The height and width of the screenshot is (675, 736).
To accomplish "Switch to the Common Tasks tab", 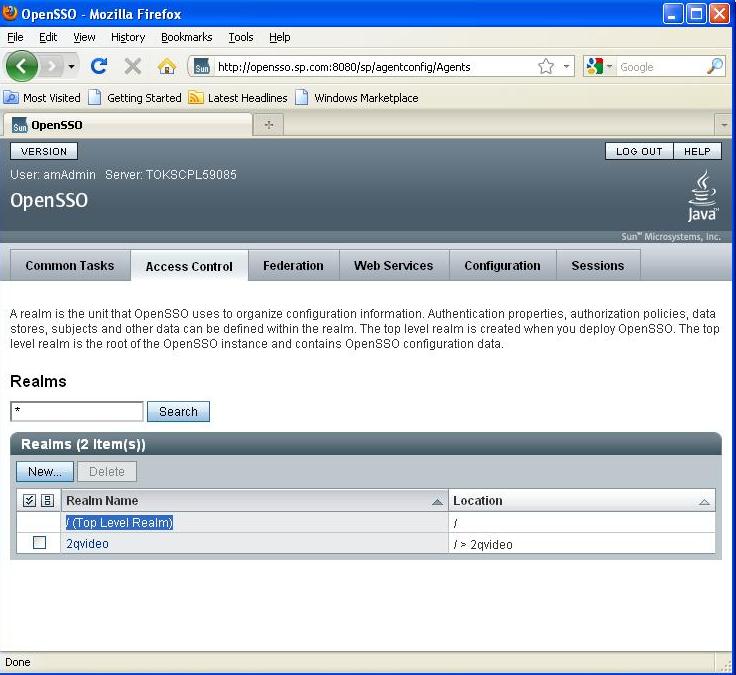I will coord(70,266).
